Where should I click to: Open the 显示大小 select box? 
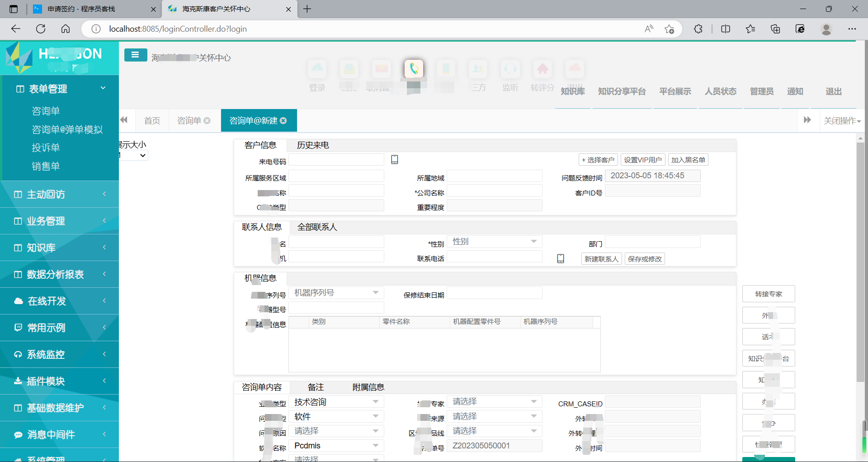133,155
